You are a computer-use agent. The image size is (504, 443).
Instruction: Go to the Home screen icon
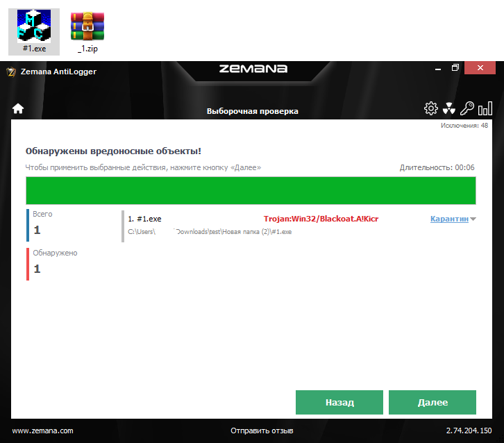click(x=18, y=108)
